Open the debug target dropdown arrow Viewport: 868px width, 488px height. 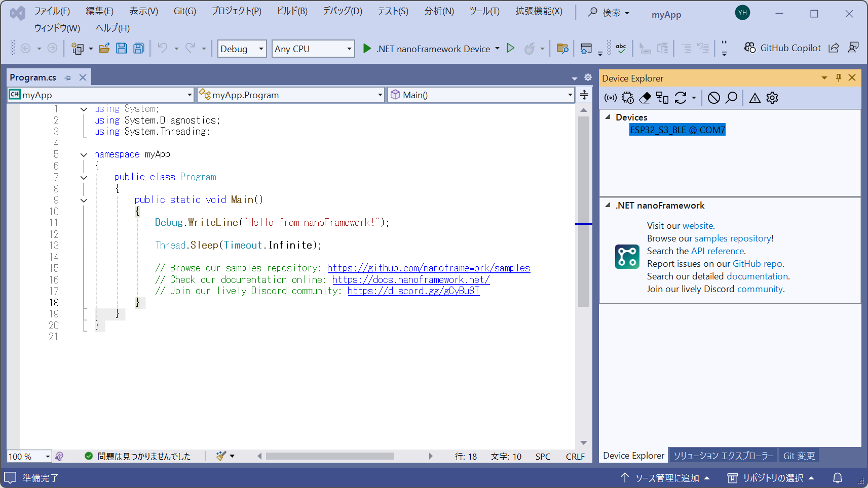point(497,49)
